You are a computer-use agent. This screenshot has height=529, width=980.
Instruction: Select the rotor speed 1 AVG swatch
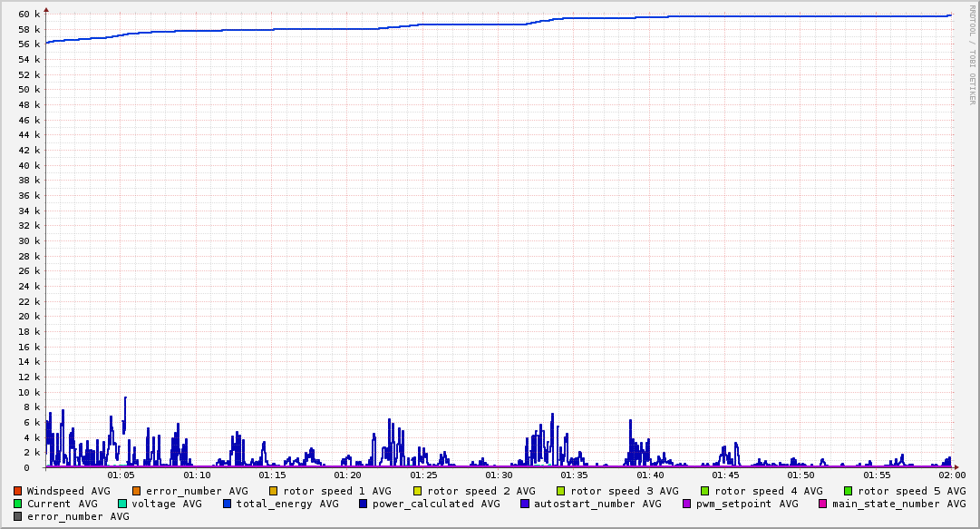click(273, 491)
